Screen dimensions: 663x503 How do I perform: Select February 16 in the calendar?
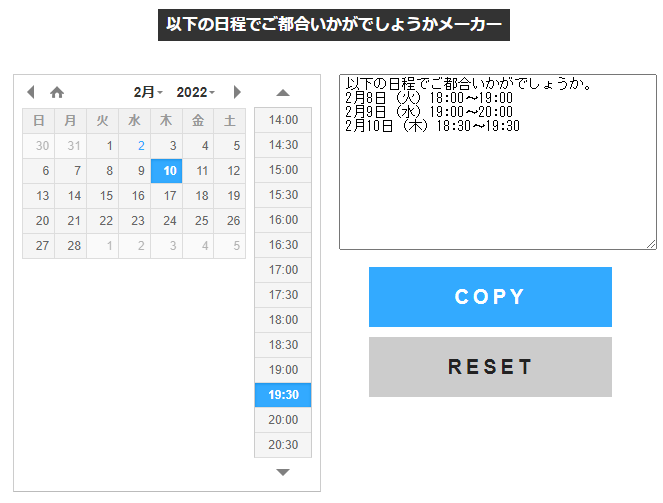tap(134, 196)
